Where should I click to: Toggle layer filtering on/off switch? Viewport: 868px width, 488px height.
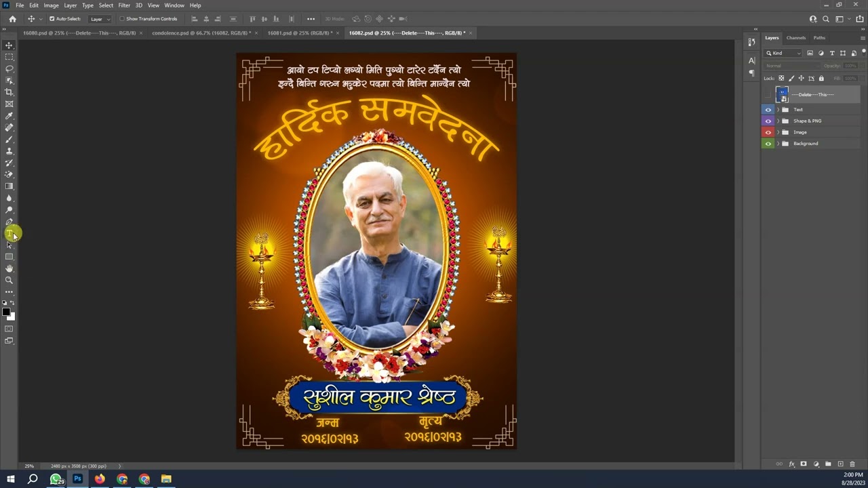tap(863, 52)
